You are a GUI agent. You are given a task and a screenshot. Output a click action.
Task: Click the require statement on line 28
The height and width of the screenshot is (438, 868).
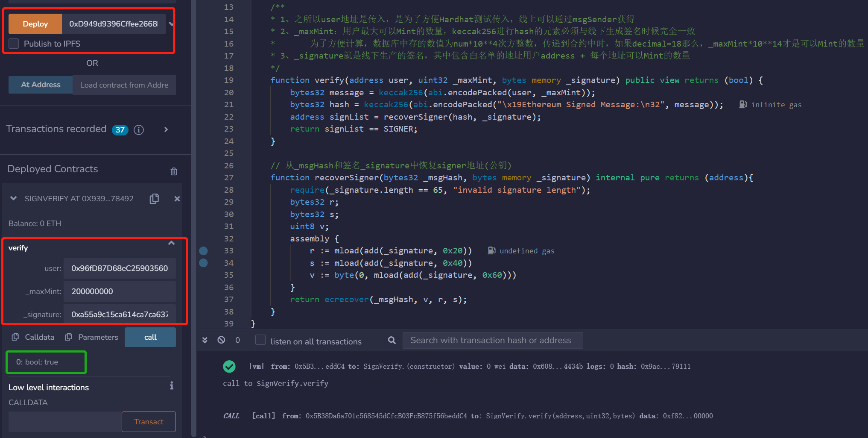click(x=307, y=190)
